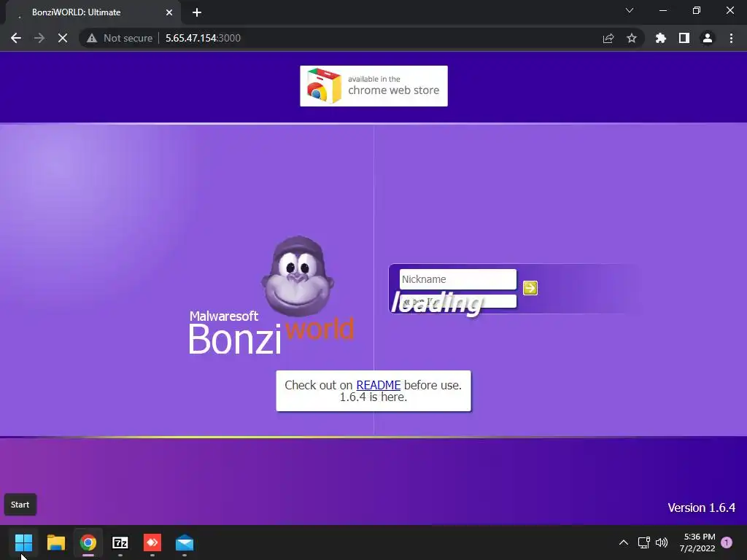The width and height of the screenshot is (747, 560).
Task: Click Google Chrome in the taskbar
Action: click(88, 542)
